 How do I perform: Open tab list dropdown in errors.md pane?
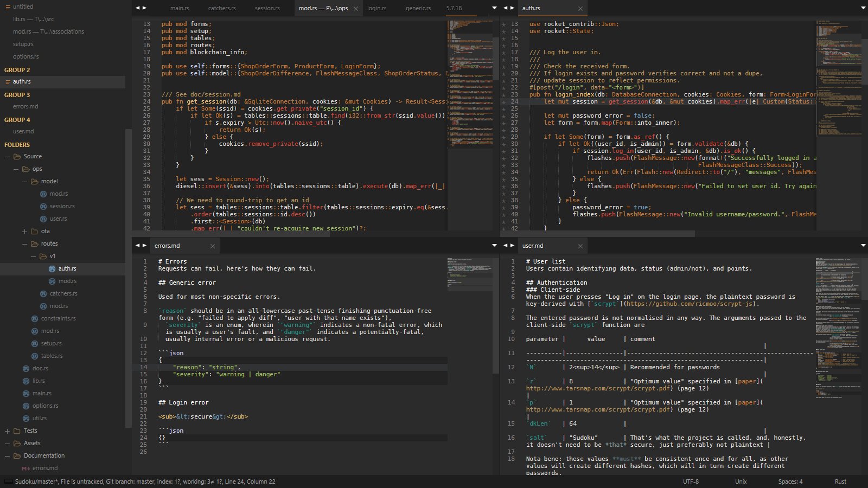[494, 246]
